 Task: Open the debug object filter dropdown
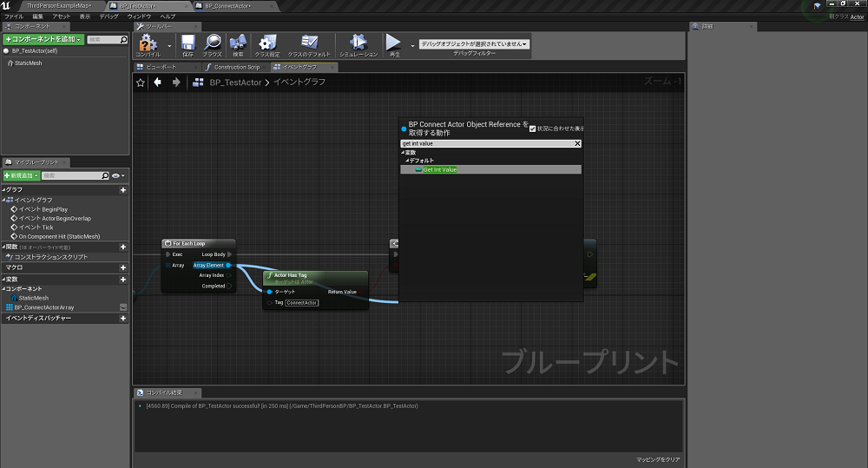click(x=474, y=43)
